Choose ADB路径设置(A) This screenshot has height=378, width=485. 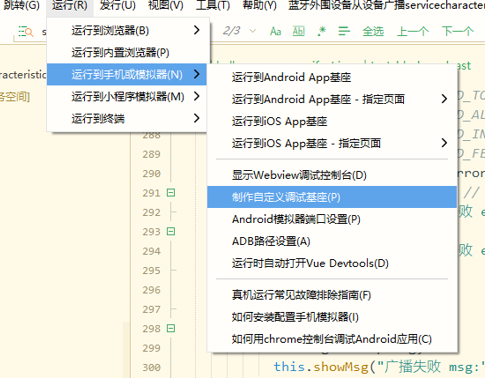(x=332, y=241)
